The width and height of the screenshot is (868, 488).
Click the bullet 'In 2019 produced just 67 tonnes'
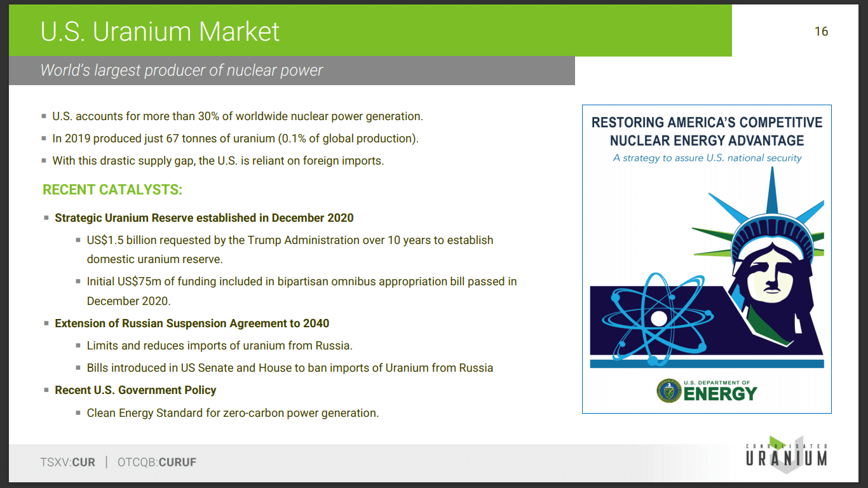point(235,139)
